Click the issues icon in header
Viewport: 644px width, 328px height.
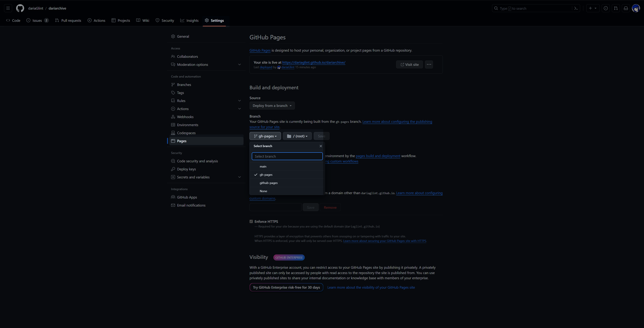coord(606,8)
